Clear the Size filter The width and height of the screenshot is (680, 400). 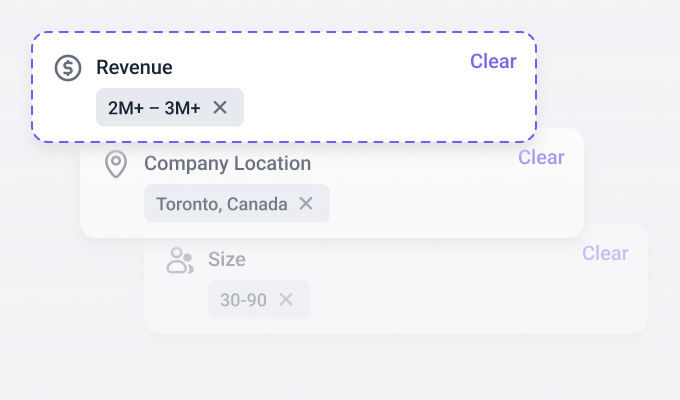point(605,253)
